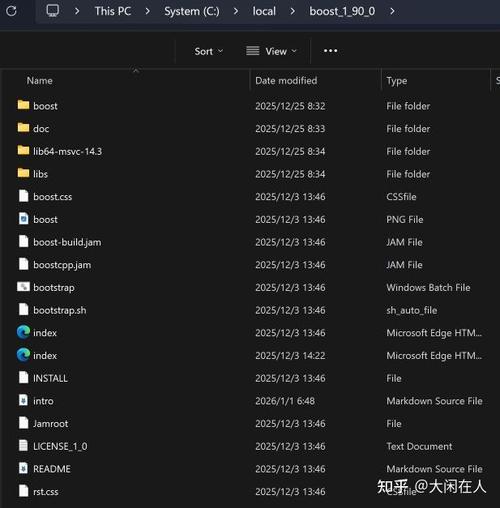Viewport: 500px width, 508px height.
Task: Select the file name INSTALL
Action: [50, 378]
